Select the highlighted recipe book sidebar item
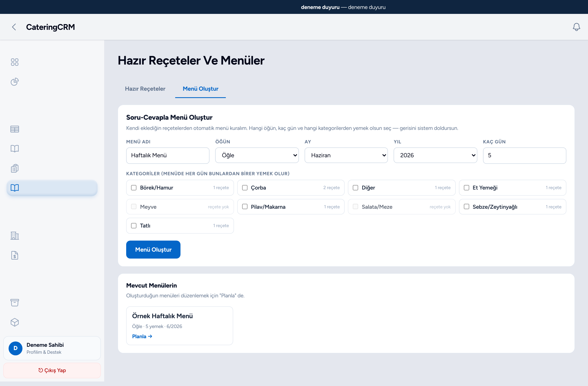Screen dimensions: 588x386 (x=52, y=188)
